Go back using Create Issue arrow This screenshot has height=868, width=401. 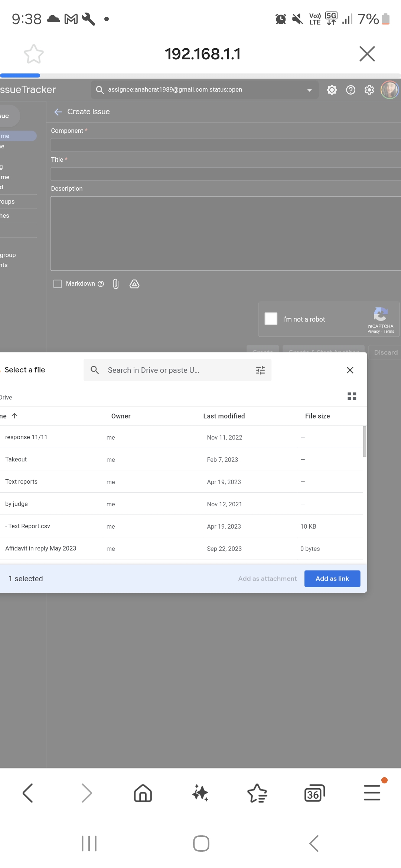58,112
